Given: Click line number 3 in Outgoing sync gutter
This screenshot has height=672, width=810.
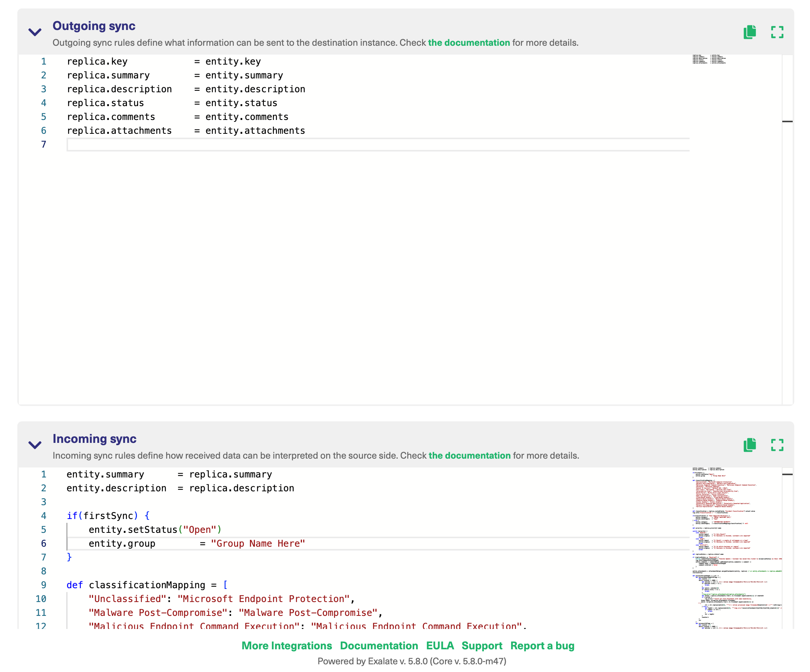Looking at the screenshot, I should pos(43,90).
